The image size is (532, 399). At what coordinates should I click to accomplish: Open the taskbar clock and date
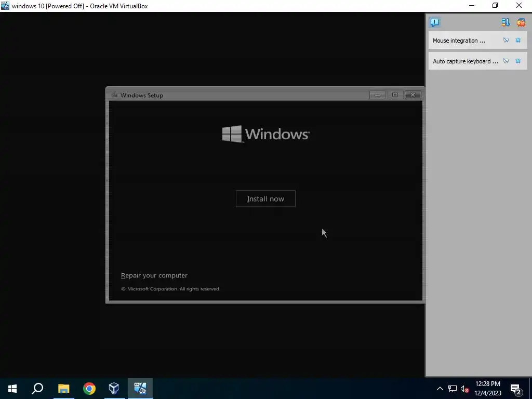[487, 389]
